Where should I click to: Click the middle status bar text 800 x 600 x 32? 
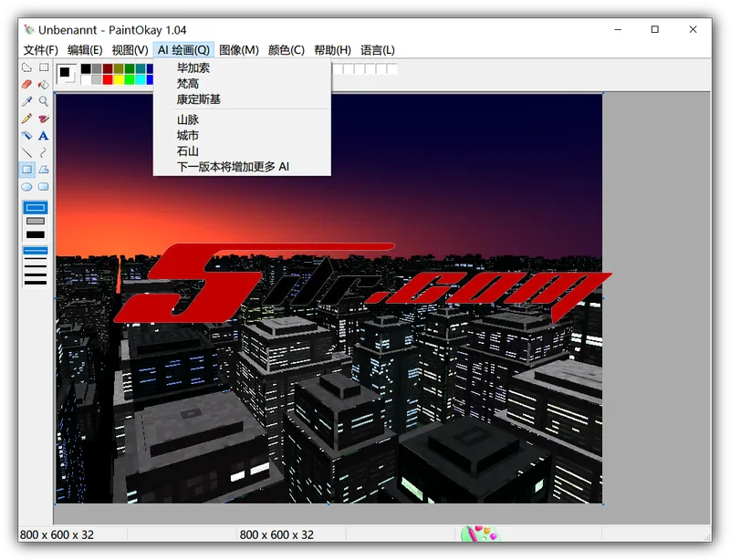tap(276, 534)
